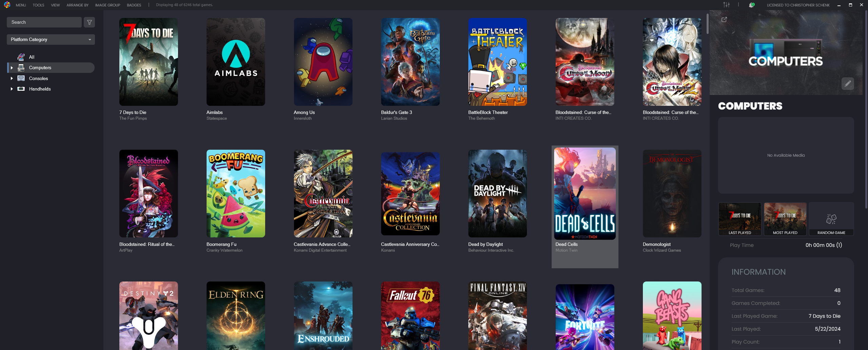Open the MENU menu
Image resolution: width=868 pixels, height=350 pixels.
click(21, 5)
